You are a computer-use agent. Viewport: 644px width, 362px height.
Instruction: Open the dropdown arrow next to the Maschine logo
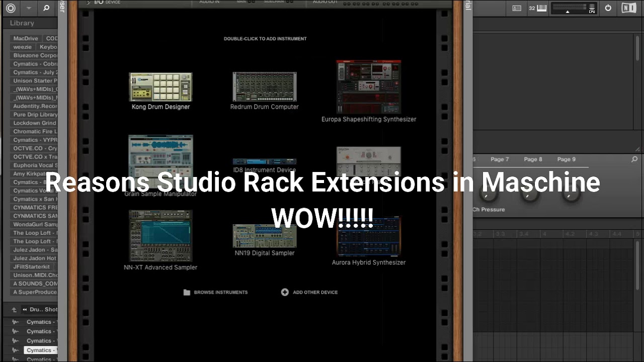coord(29,8)
